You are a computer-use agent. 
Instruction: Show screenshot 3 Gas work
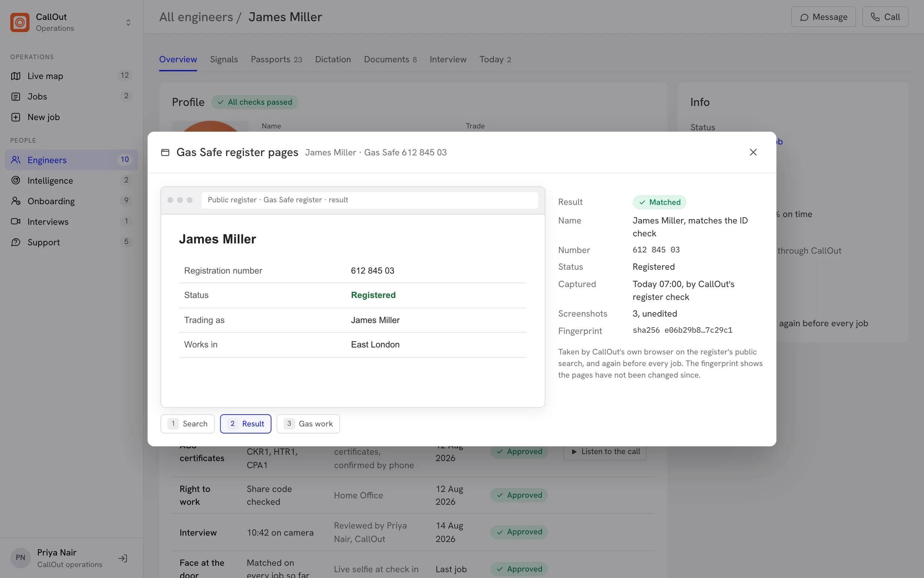pos(308,424)
